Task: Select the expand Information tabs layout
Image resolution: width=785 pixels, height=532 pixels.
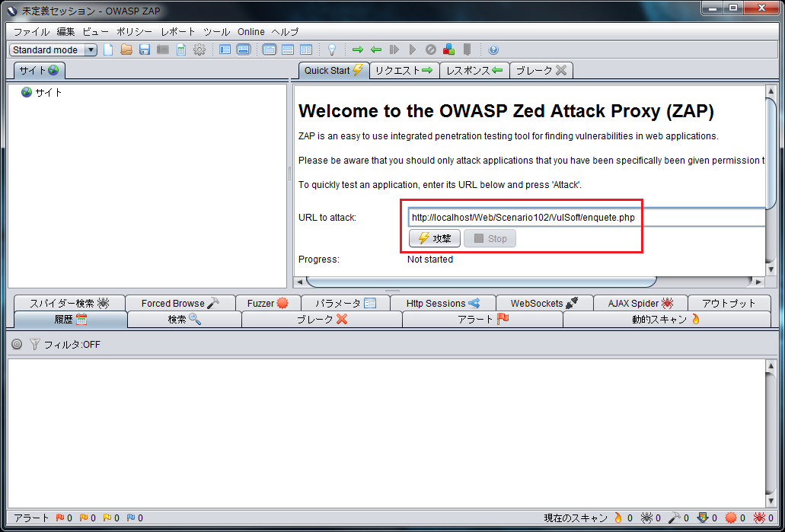Action: pyautogui.click(x=288, y=49)
